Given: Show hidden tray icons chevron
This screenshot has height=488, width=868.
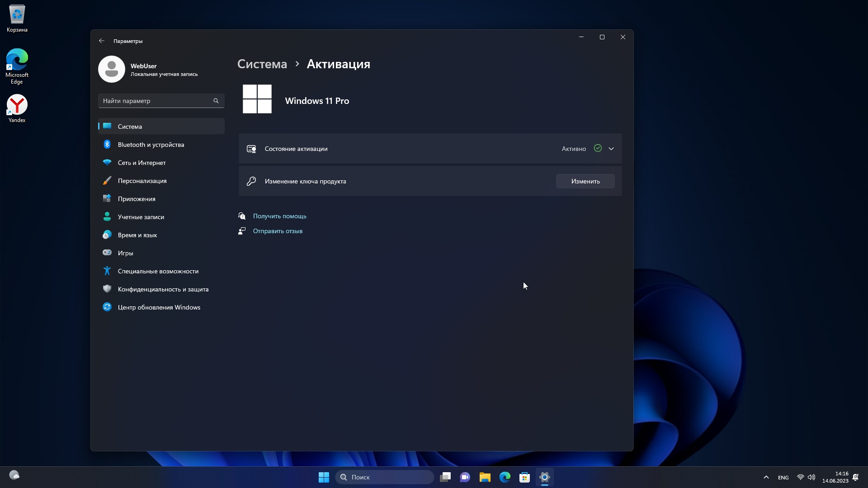Looking at the screenshot, I should click(766, 477).
